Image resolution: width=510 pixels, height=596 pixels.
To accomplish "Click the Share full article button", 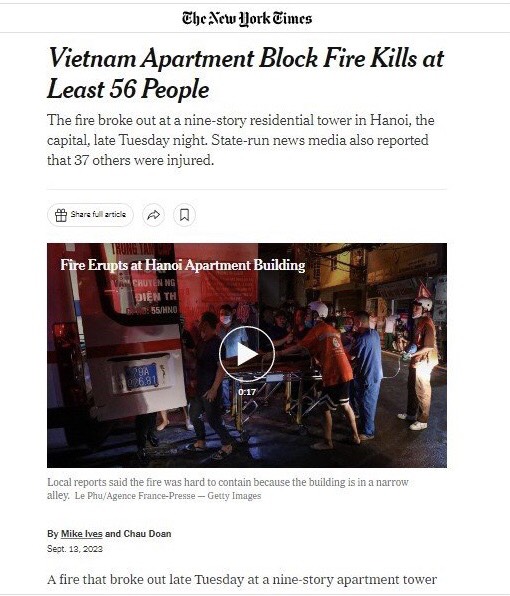I will coord(90,215).
